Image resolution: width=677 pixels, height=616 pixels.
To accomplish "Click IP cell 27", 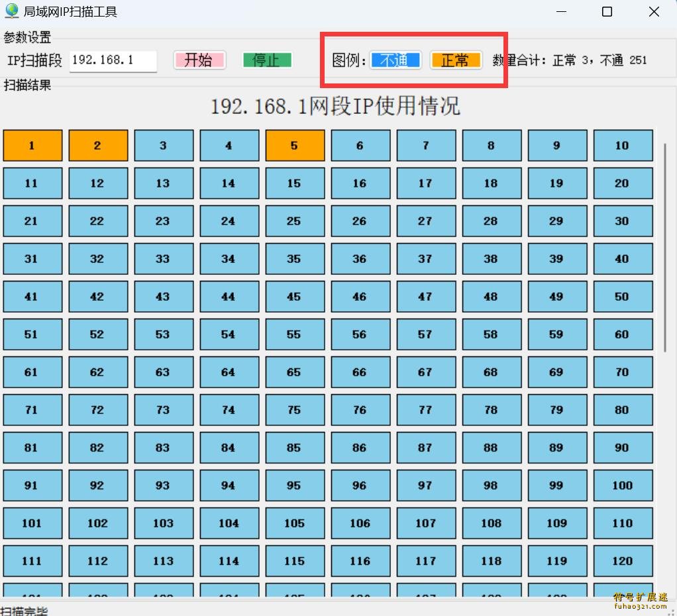I will (426, 221).
